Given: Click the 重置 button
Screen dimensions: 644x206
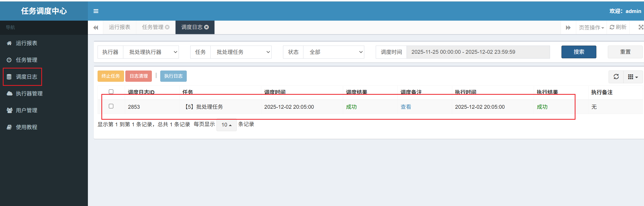Looking at the screenshot, I should 625,52.
